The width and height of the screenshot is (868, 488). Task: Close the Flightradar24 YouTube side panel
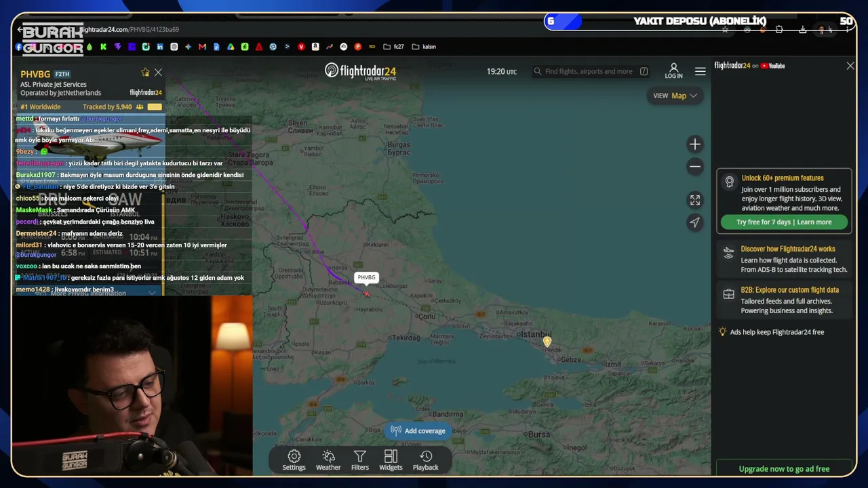[x=850, y=66]
